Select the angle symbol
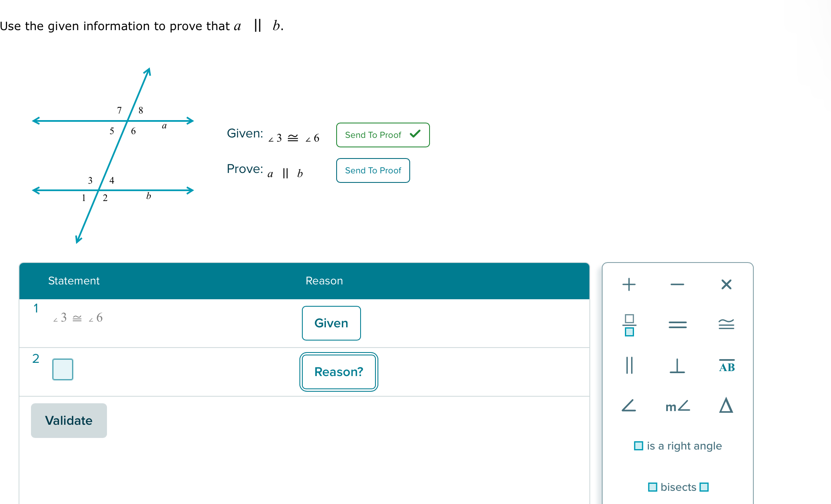Screen dimensions: 831x504 click(x=628, y=407)
